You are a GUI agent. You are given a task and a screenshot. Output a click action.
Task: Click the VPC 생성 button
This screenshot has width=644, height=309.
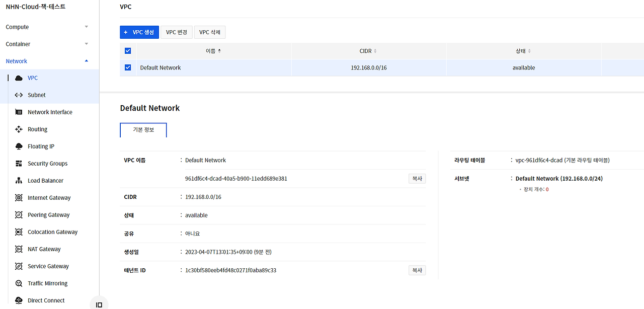pyautogui.click(x=139, y=32)
